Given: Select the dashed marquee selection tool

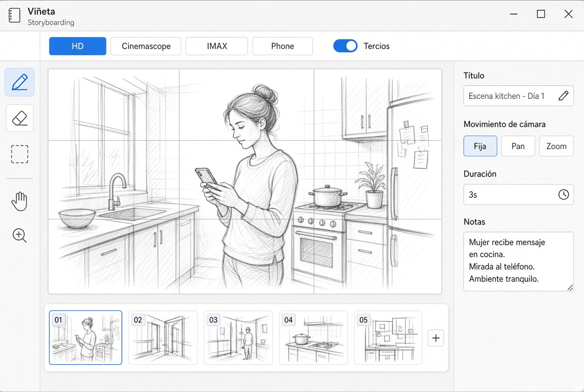Looking at the screenshot, I should point(19,154).
